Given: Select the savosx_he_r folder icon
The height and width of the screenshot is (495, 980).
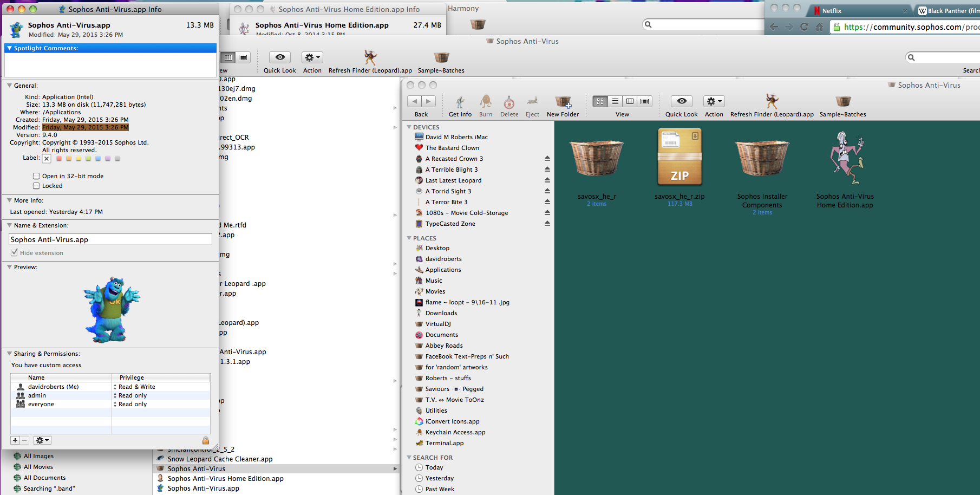Looking at the screenshot, I should 597,158.
